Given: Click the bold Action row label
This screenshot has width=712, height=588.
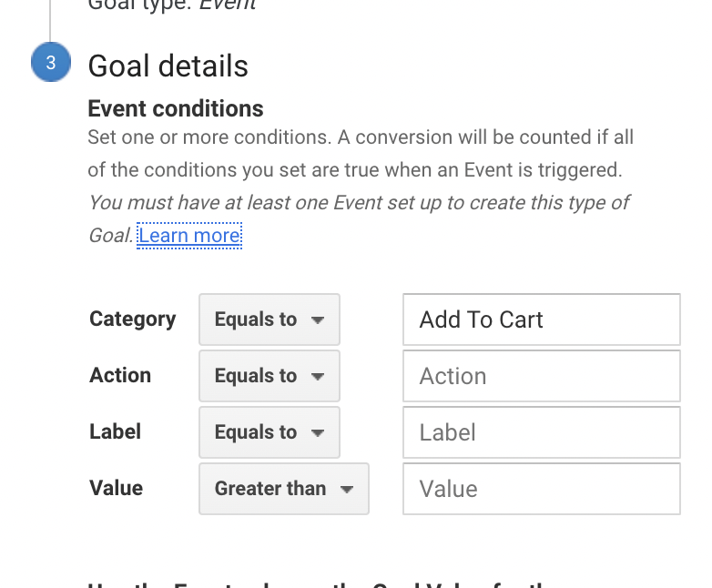Looking at the screenshot, I should [x=120, y=375].
